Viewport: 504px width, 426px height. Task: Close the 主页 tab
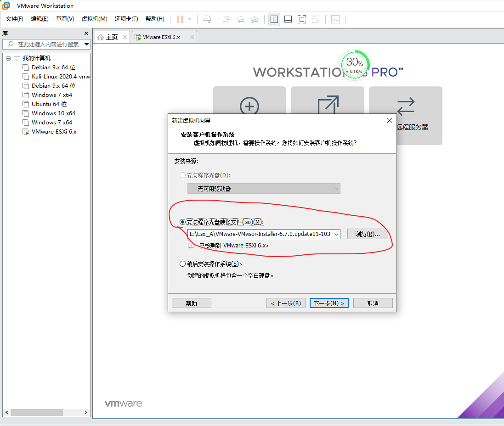tap(125, 37)
